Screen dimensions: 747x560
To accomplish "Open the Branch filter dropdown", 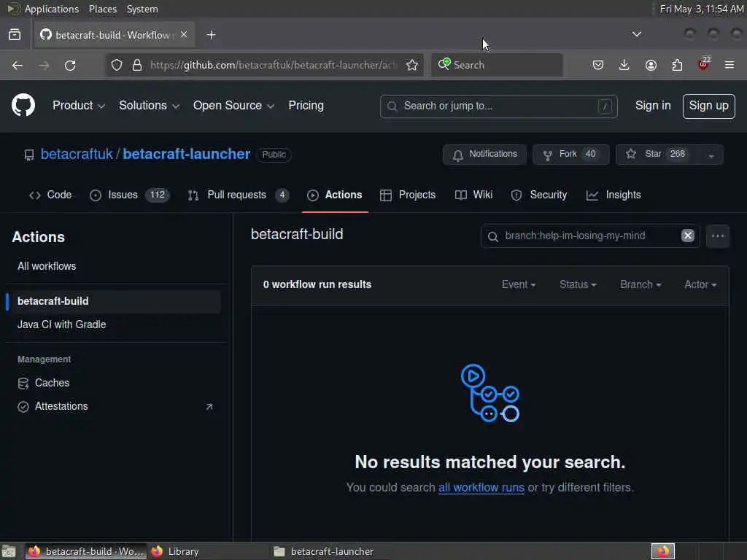I will tap(640, 285).
